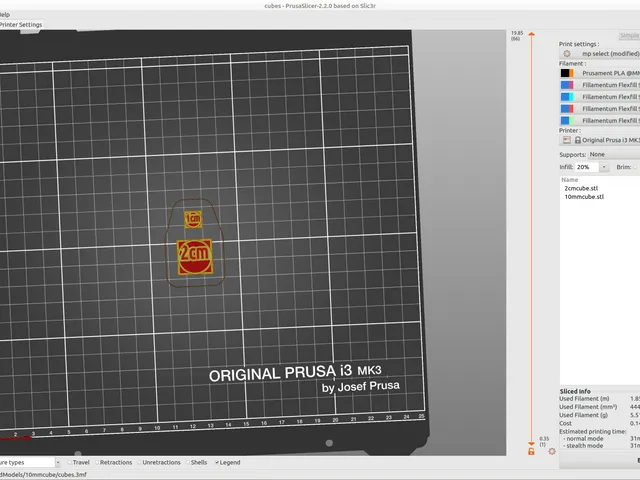
Task: Open the Supports dropdown showing None
Action: [x=614, y=154]
